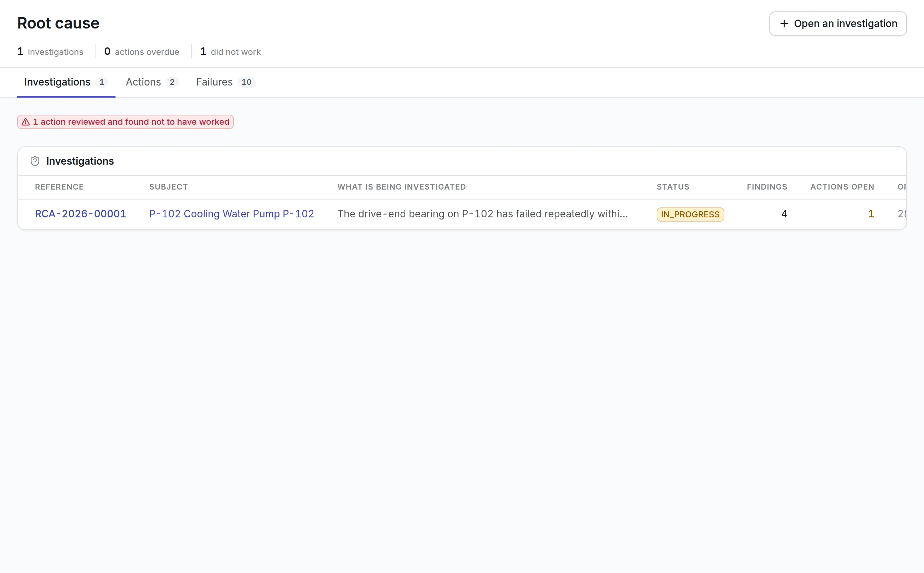Click the 0 actions overdue summary stat
Image resolution: width=924 pixels, height=573 pixels.
click(142, 52)
